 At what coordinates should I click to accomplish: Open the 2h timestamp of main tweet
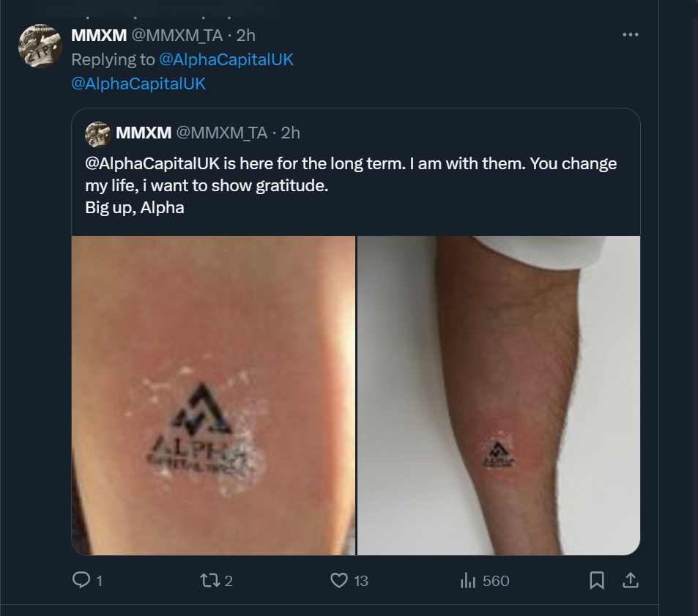pyautogui.click(x=246, y=34)
